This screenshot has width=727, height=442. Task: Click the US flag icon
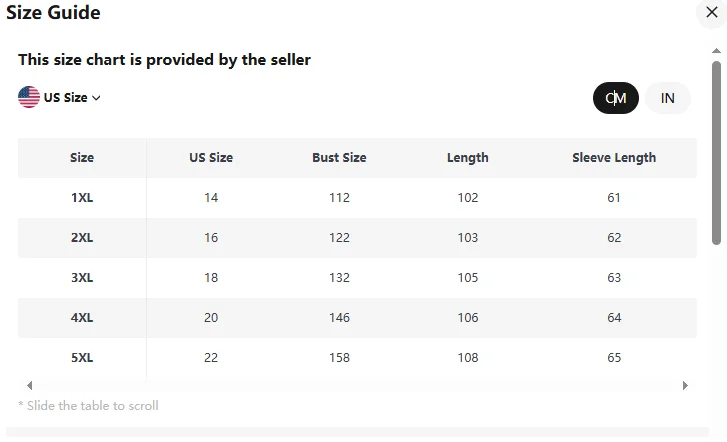pyautogui.click(x=29, y=97)
